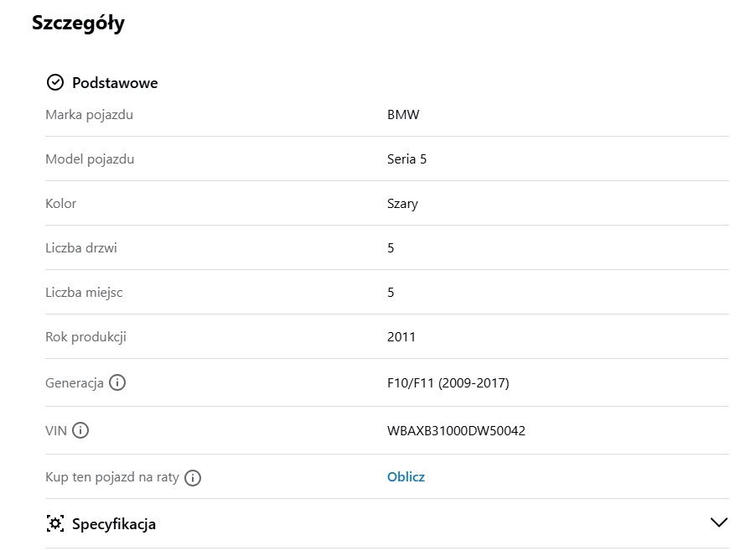Open the Specyfikacja section header
Viewport: 756px width, 551px height.
[x=387, y=523]
